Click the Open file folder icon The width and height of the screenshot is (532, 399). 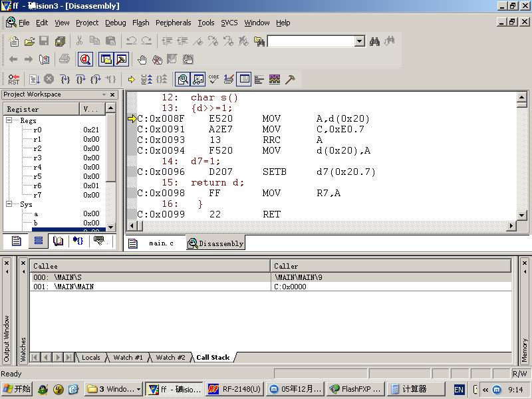tap(29, 41)
